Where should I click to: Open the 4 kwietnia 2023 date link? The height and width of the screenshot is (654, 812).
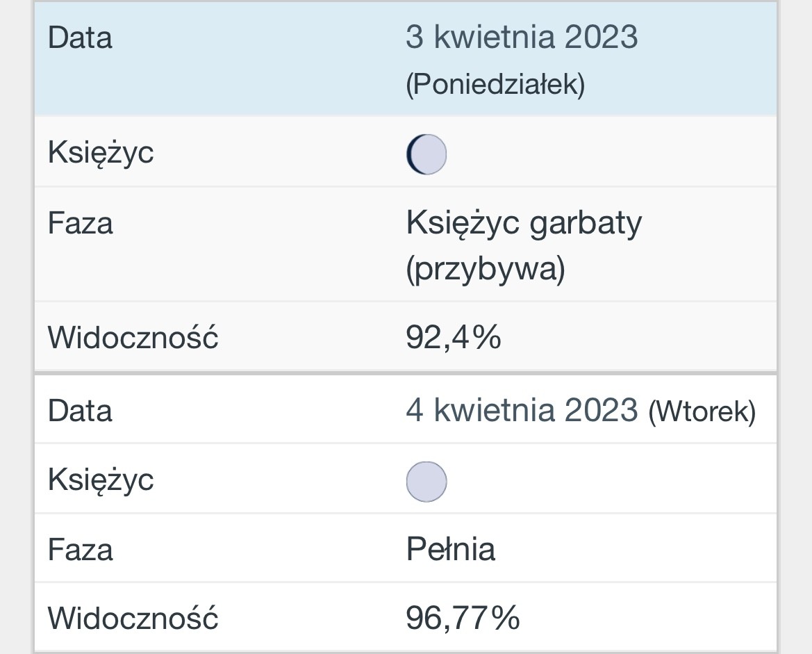[x=521, y=410]
